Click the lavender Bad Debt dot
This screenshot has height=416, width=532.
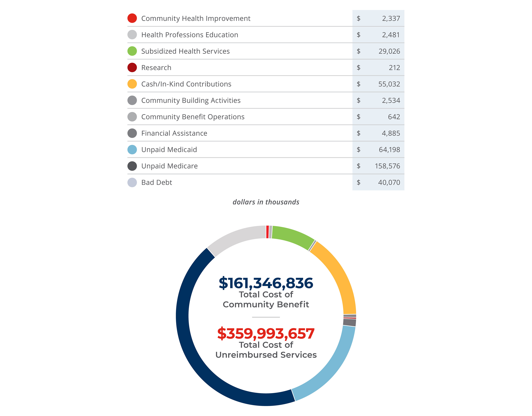click(x=132, y=182)
